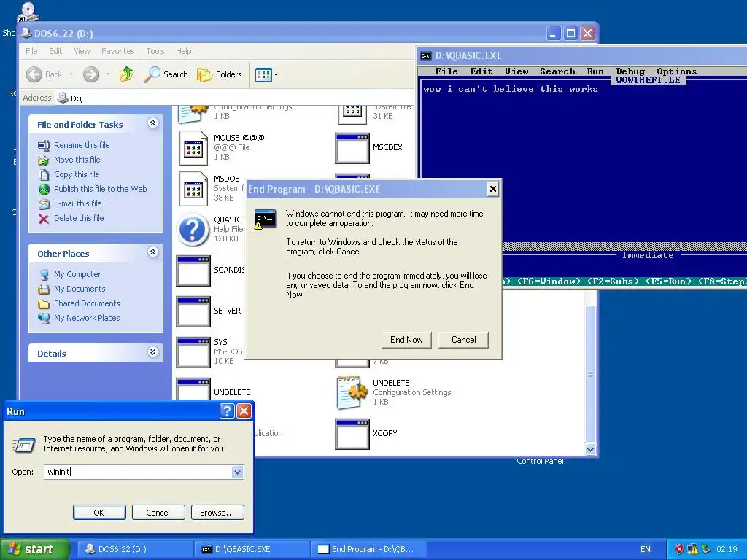The height and width of the screenshot is (560, 747).
Task: Open the Edit menu in Explorer
Action: pos(55,51)
